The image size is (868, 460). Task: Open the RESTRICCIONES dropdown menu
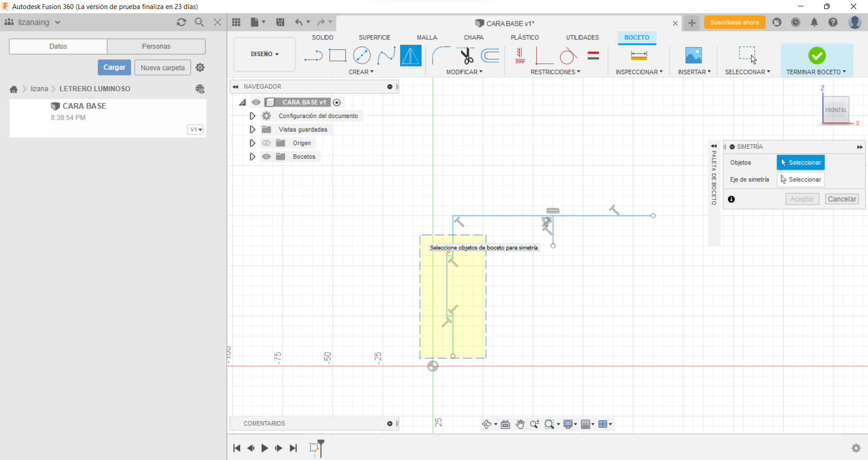555,72
